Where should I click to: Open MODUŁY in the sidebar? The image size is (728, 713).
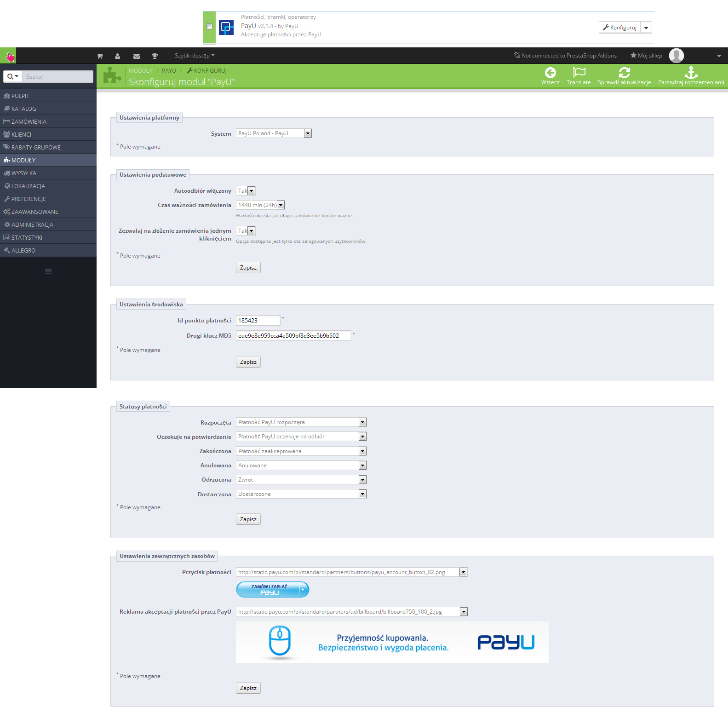pos(48,160)
